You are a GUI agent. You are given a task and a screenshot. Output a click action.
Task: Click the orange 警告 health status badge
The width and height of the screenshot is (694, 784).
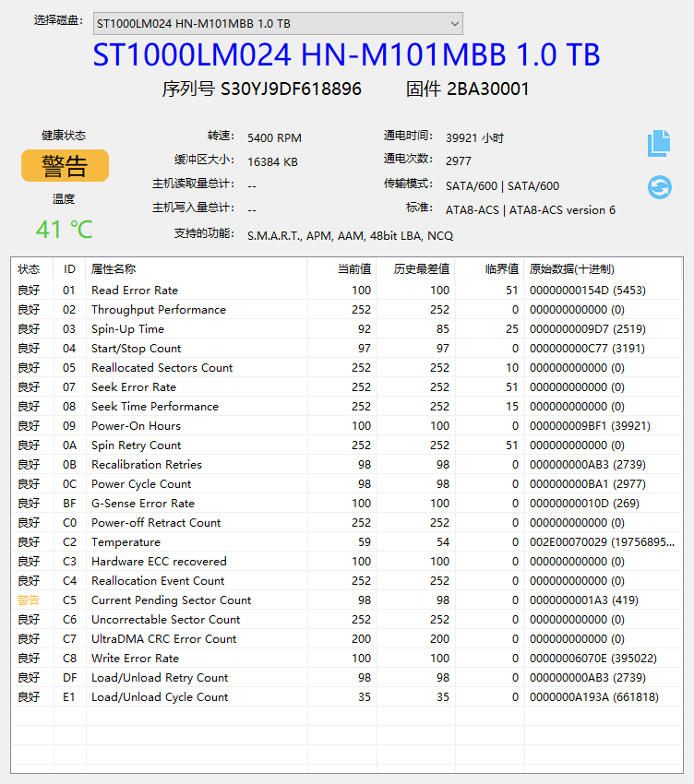pyautogui.click(x=65, y=166)
